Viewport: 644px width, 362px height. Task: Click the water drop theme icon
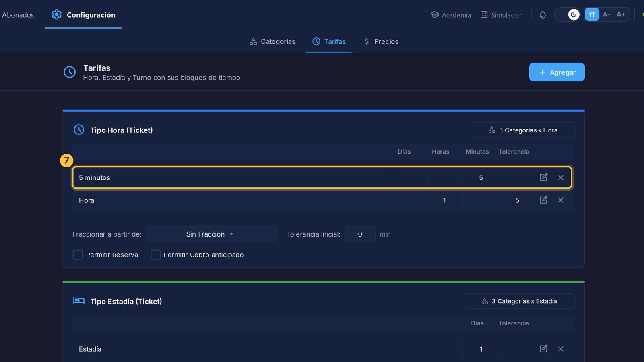click(543, 15)
